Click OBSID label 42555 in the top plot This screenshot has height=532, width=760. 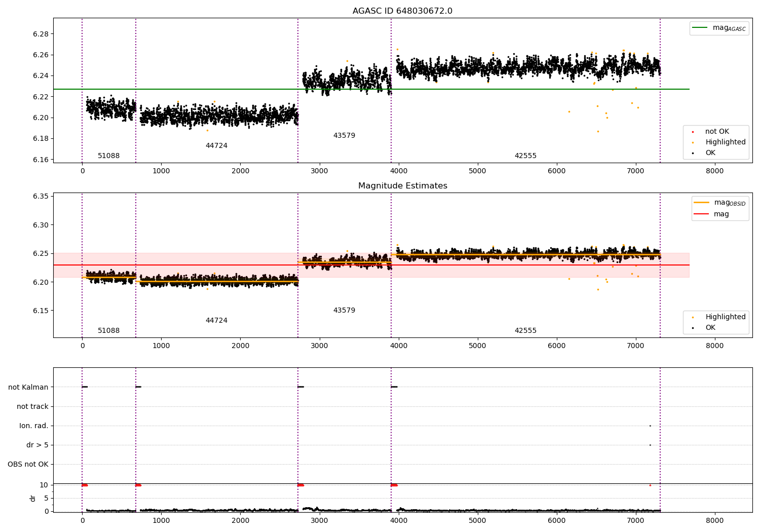tap(525, 156)
